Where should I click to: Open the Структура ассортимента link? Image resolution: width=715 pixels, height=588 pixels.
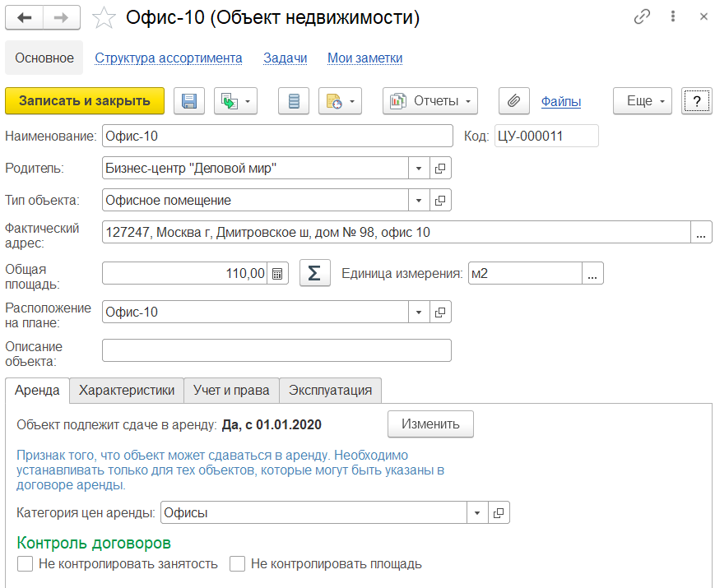click(169, 58)
